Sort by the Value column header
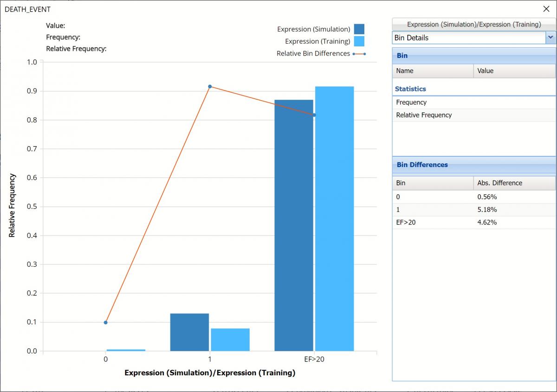Screen dimensions: 557x392 pyautogui.click(x=514, y=71)
